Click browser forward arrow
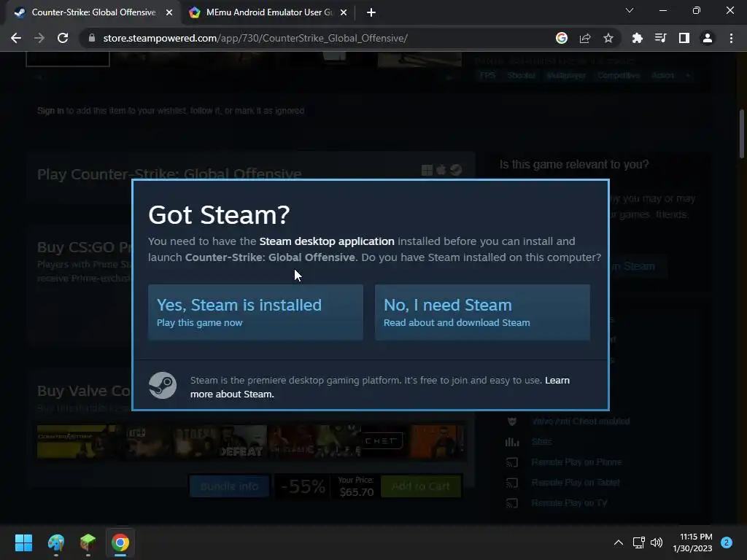This screenshot has height=560, width=747. [39, 38]
